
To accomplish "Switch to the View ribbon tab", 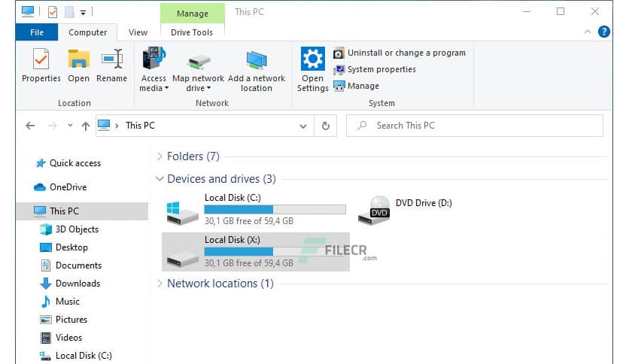I will tap(138, 32).
